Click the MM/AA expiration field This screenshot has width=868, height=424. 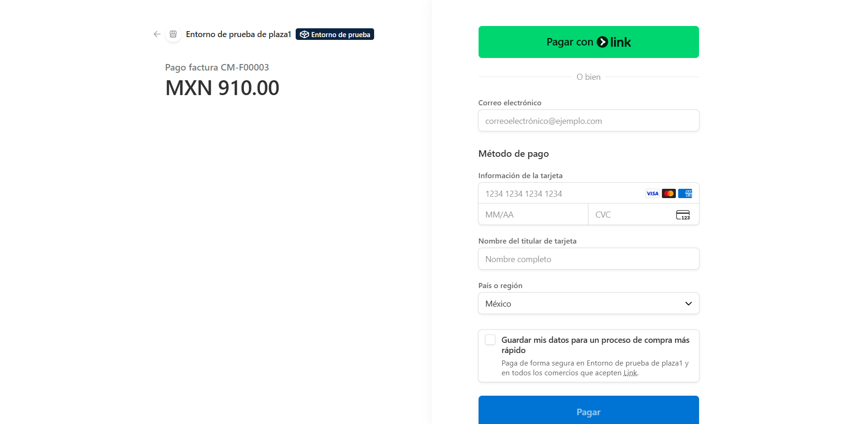533,215
